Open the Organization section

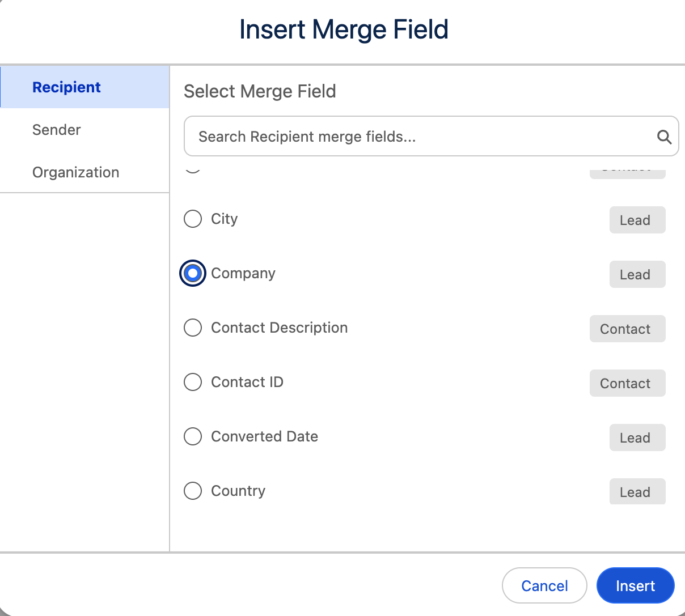click(75, 172)
